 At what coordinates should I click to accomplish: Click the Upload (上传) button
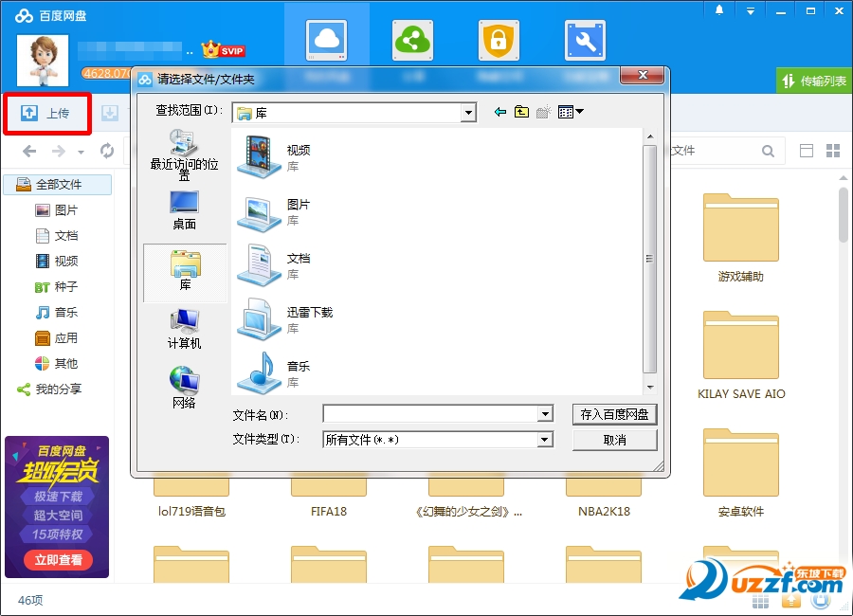click(46, 113)
